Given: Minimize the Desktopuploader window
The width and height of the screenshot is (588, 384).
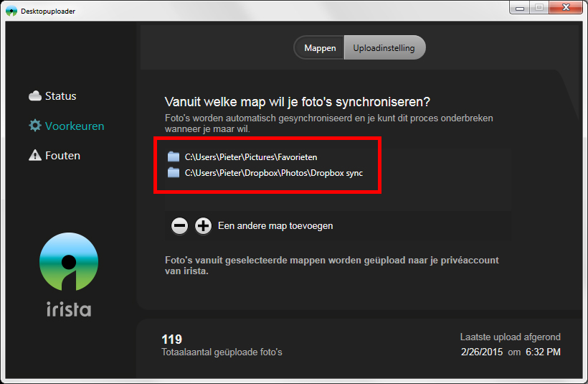Looking at the screenshot, I should (x=520, y=7).
